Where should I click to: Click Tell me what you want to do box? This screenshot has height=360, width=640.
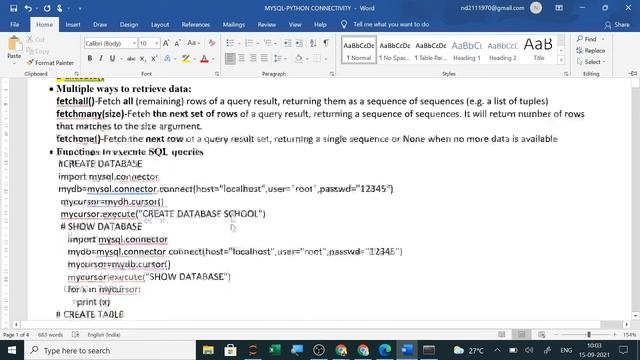[x=385, y=24]
